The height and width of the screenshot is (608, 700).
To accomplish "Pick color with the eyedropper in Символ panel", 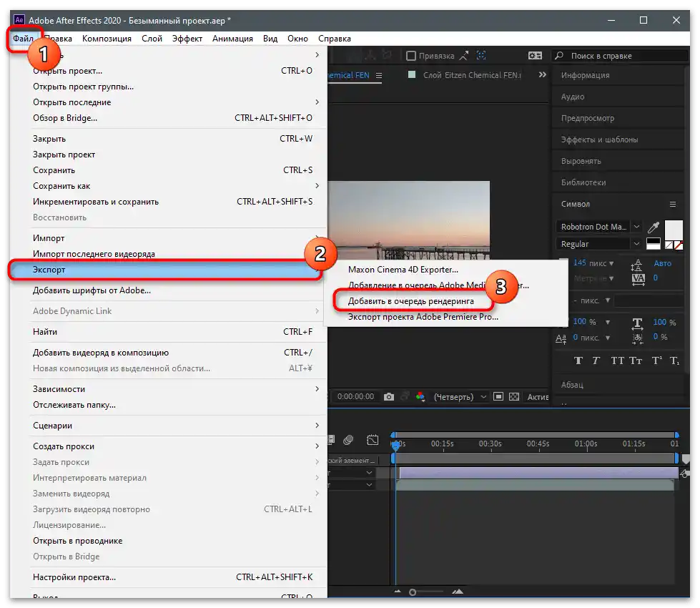I will 654,227.
